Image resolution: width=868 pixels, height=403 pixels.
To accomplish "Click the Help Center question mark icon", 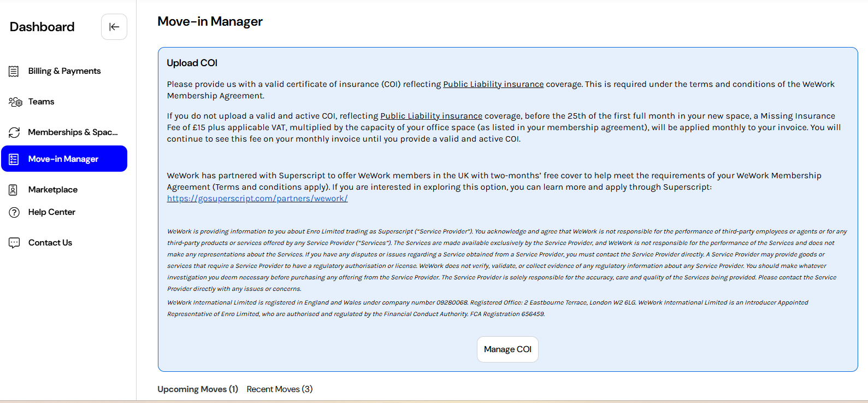I will [14, 212].
